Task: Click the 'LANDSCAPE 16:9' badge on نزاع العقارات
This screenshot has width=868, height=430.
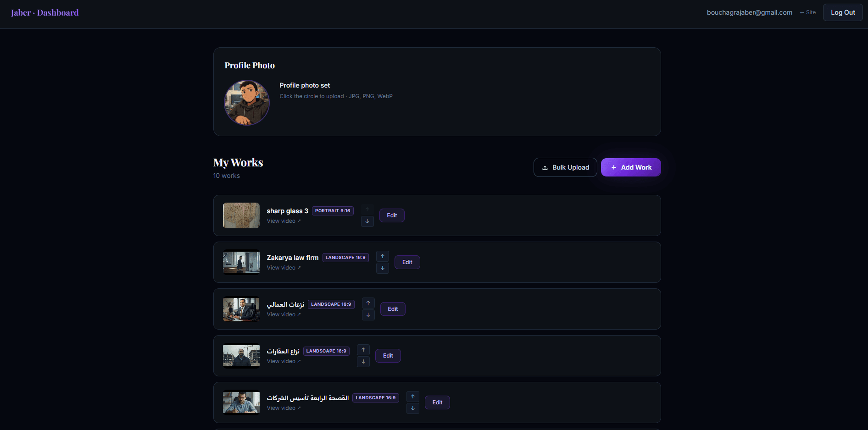Action: click(326, 351)
